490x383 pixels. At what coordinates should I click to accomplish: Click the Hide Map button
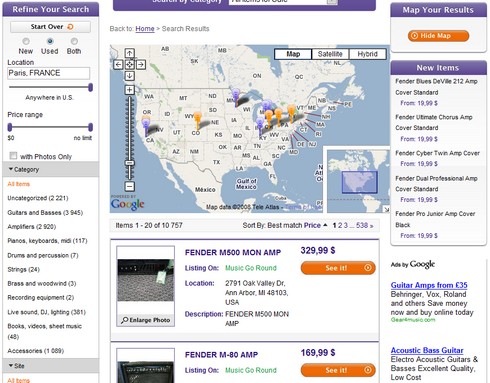(438, 36)
